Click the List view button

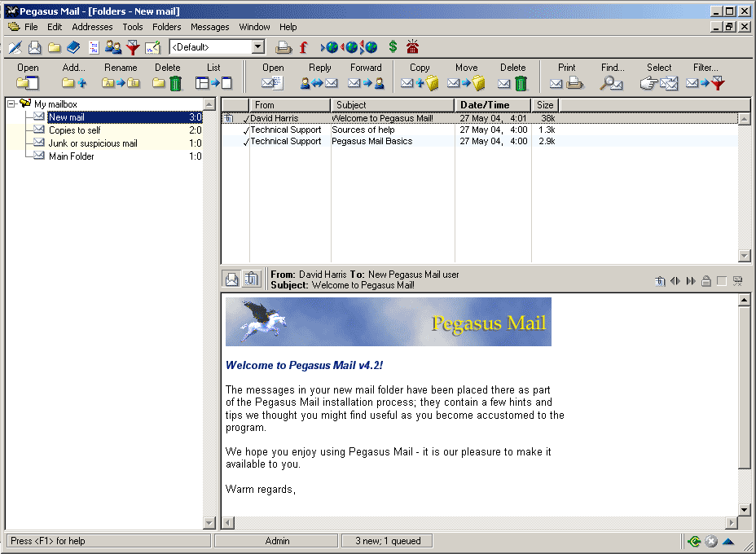213,77
